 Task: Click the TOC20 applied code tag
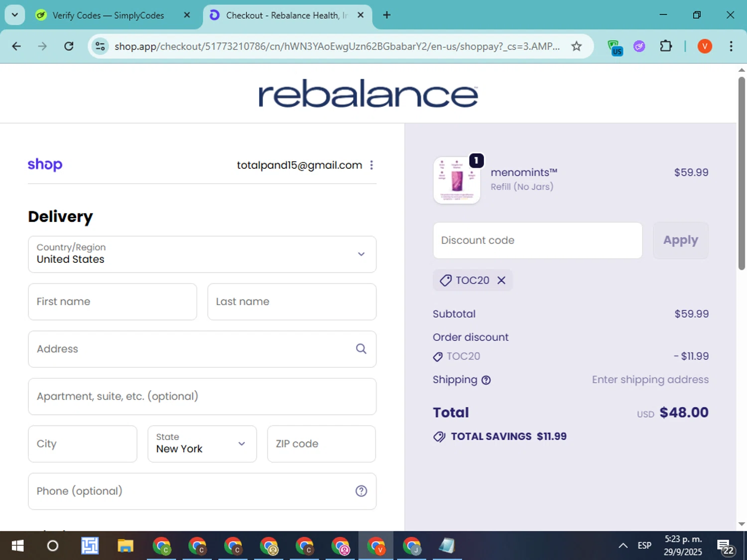pos(473,280)
